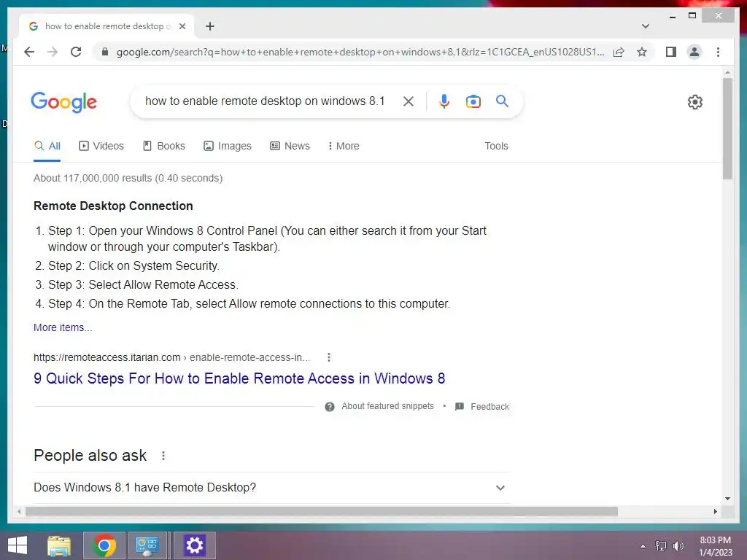Screen dimensions: 747x560
Task: Click the horizontal scrollbar thumb
Action: click(322, 511)
